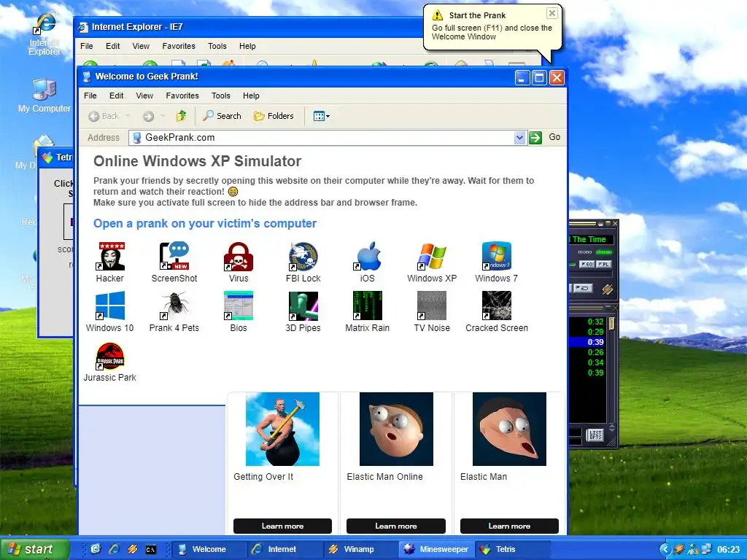Launch the Virus prank icon
This screenshot has height=560, width=747.
click(x=239, y=262)
